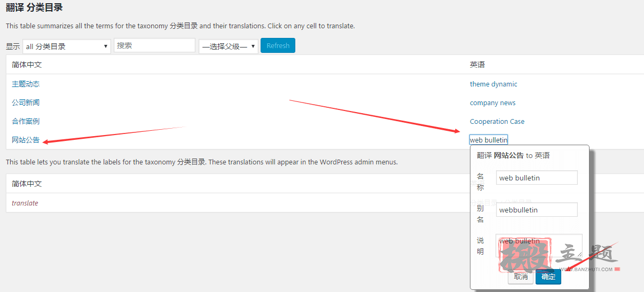Click the 说明 description textarea
This screenshot has height=292, width=644.
click(539, 246)
